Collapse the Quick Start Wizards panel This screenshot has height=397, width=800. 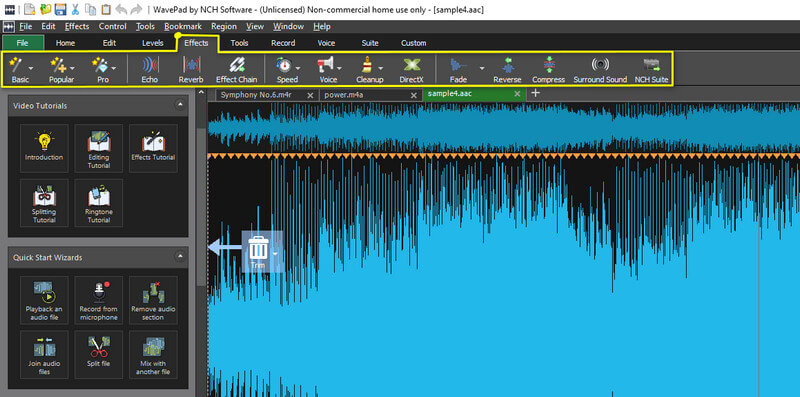(x=180, y=257)
